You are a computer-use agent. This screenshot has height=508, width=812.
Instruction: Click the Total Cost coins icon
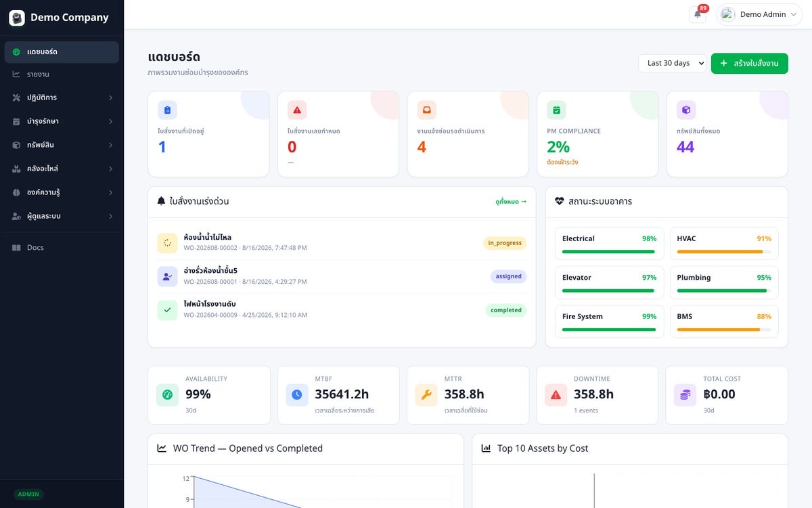(685, 395)
